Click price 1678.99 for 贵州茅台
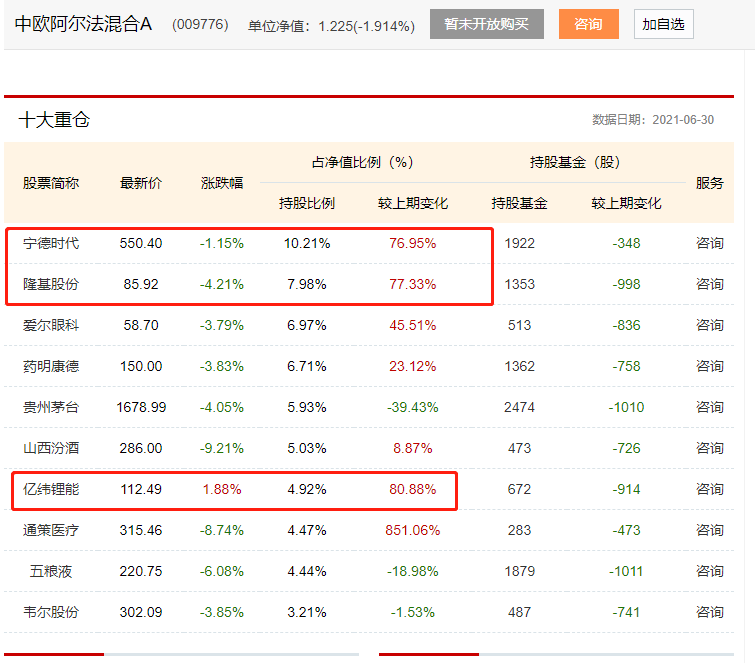This screenshot has width=755, height=663. tap(141, 407)
